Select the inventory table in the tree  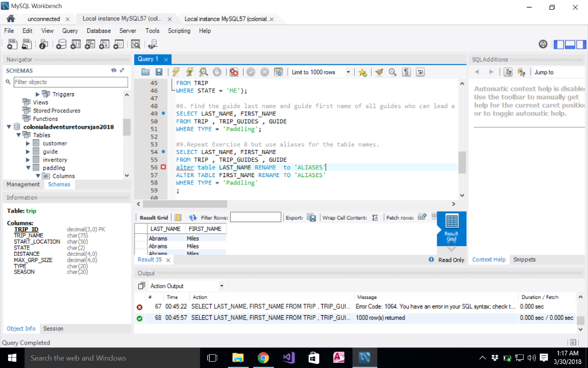pyautogui.click(x=55, y=160)
